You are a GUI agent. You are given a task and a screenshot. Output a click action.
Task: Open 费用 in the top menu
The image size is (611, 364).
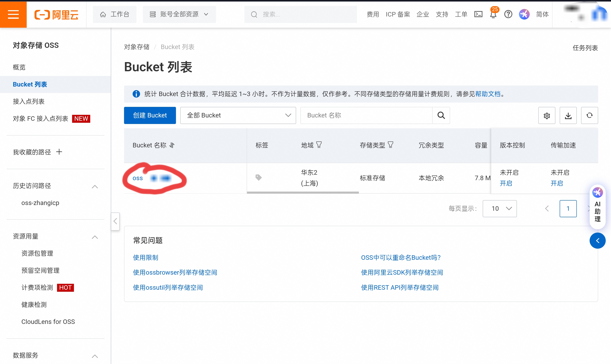coord(373,14)
